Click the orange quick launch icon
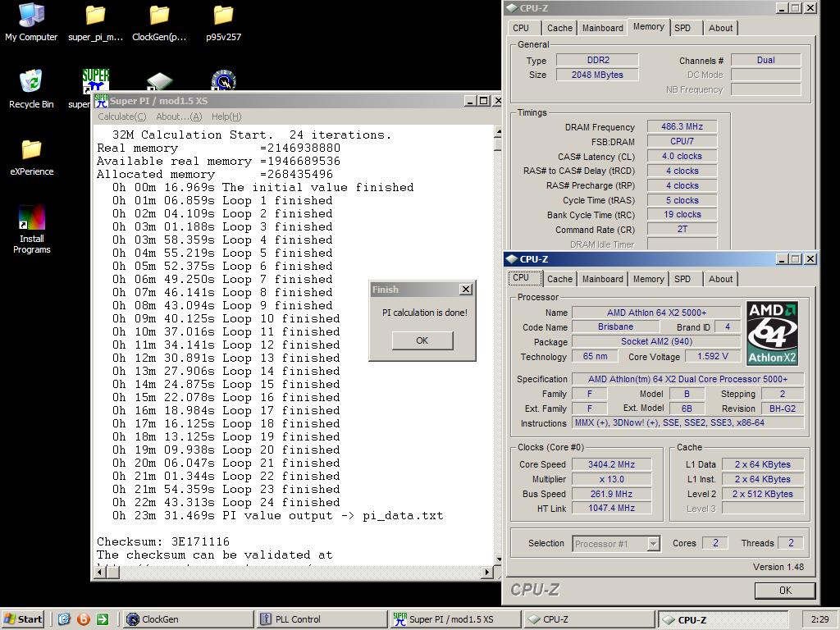This screenshot has width=840, height=630. click(83, 619)
